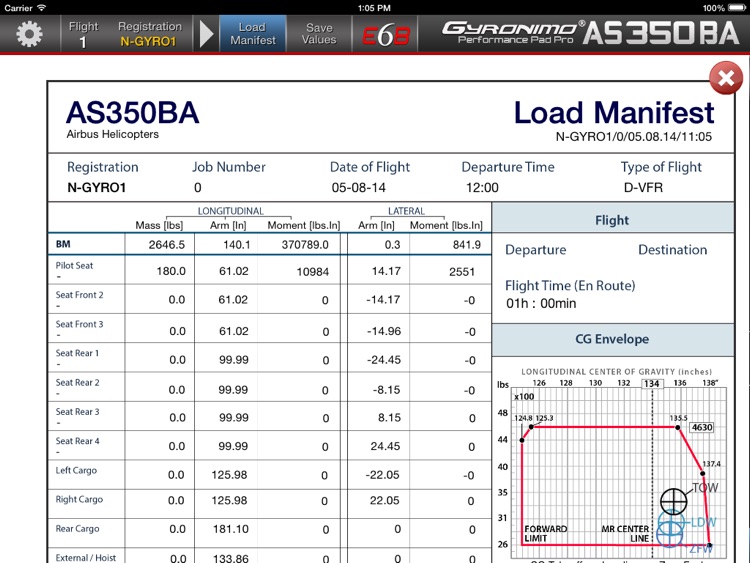
Task: Tap the External / Hoist row label
Action: (x=86, y=558)
